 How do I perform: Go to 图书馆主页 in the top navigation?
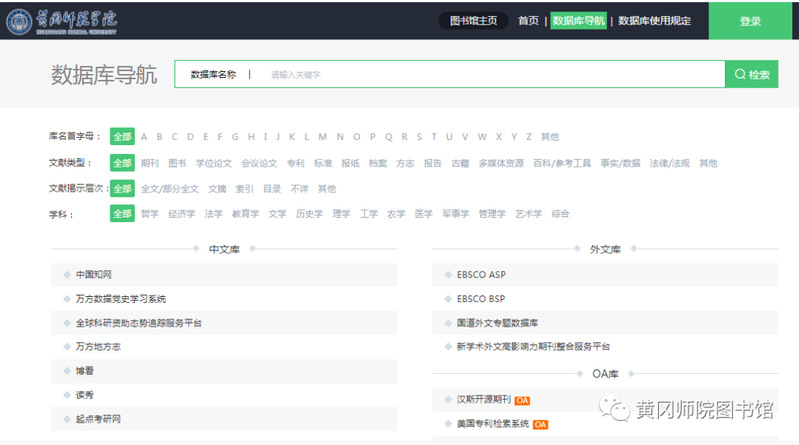click(474, 21)
